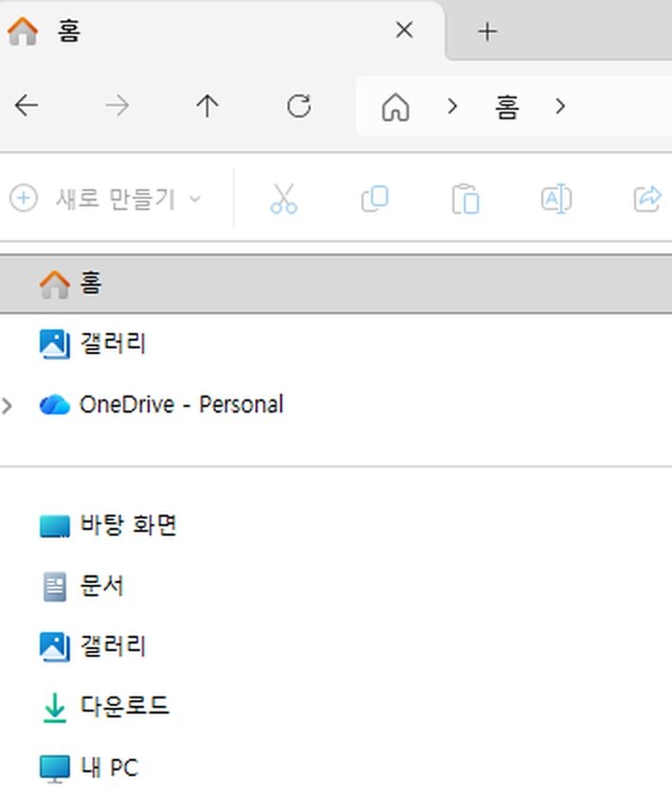Viewport: 672px width, 793px height.
Task: Open the 바탕 화면 folder
Action: coord(129,525)
